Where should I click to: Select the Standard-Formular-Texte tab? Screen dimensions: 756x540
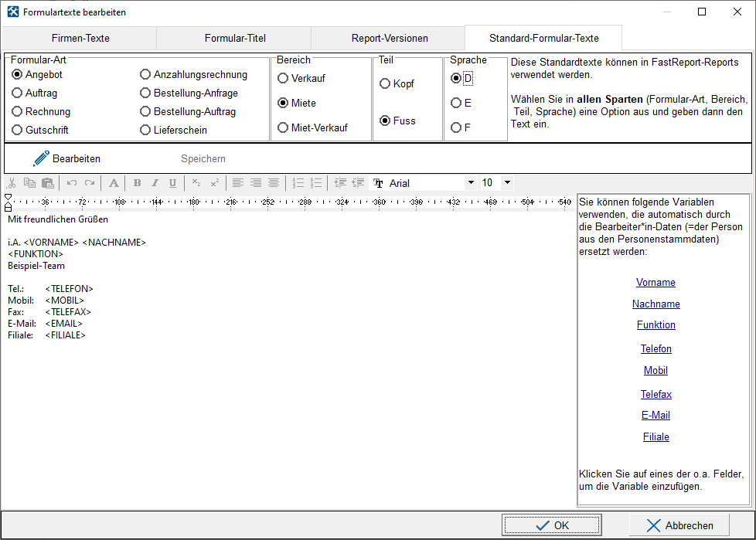pyautogui.click(x=543, y=38)
